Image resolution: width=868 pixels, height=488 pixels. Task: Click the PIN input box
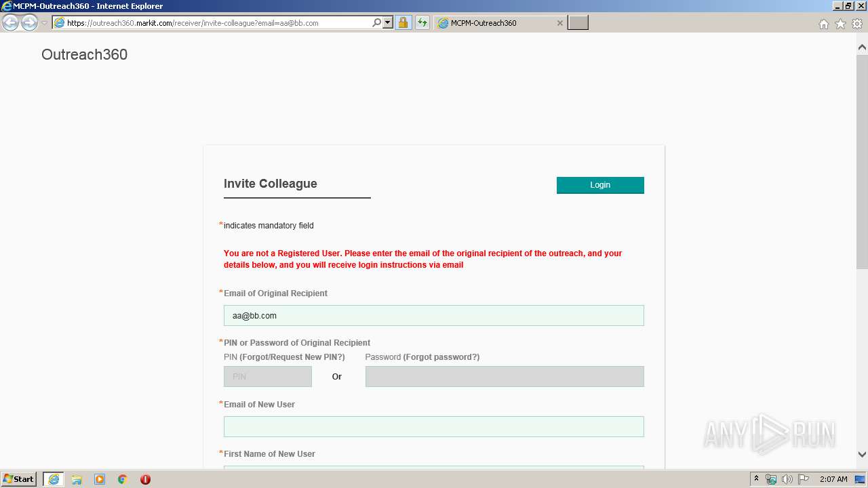(268, 377)
